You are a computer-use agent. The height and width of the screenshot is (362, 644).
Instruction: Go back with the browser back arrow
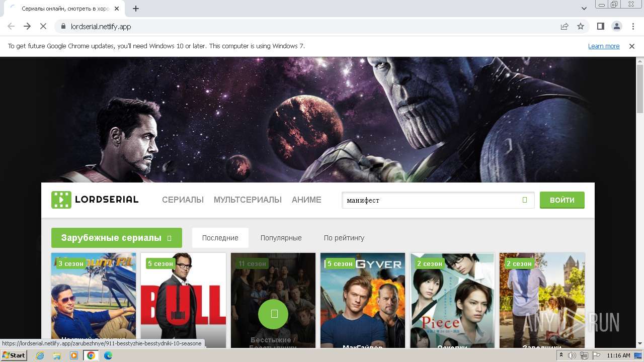click(x=11, y=26)
